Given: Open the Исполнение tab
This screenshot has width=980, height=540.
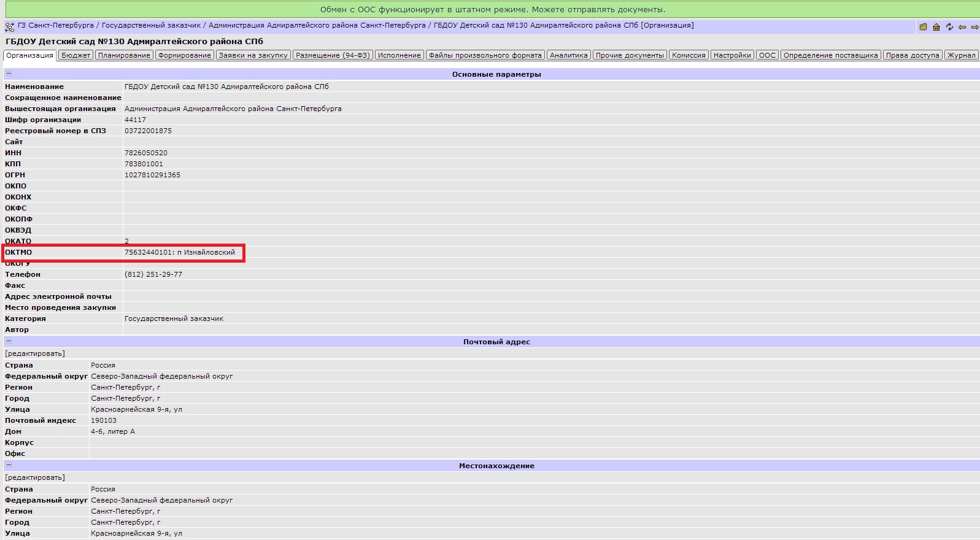Looking at the screenshot, I should pyautogui.click(x=399, y=55).
